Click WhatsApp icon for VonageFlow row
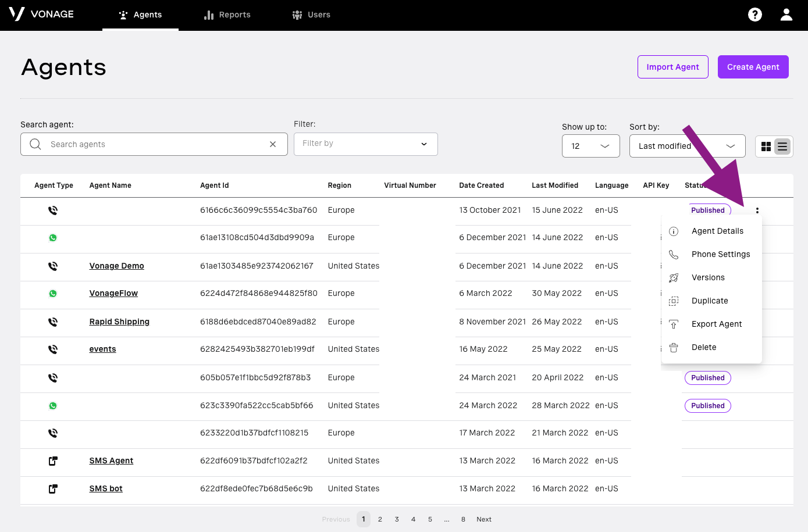808x532 pixels. tap(53, 294)
